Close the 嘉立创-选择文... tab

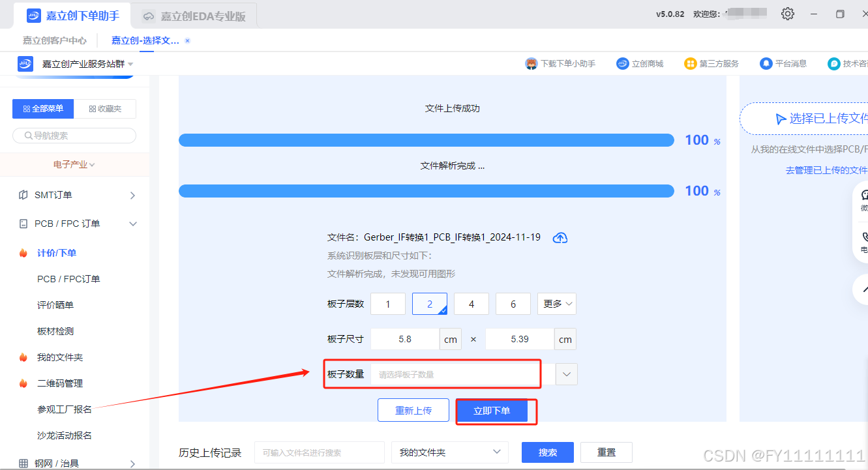click(x=187, y=40)
